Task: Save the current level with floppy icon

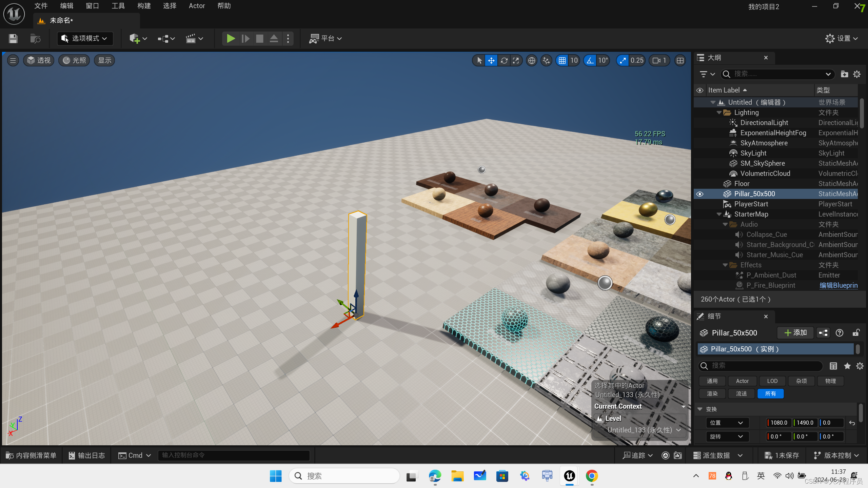Action: click(13, 38)
